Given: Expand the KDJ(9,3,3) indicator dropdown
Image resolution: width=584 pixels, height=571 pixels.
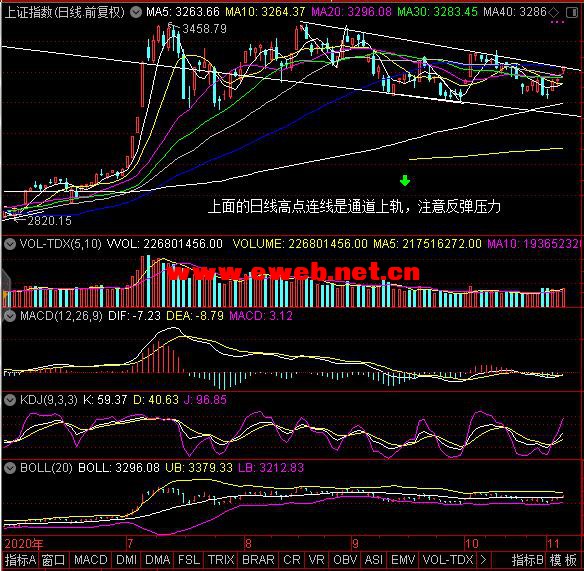Looking at the screenshot, I should 10,400.
